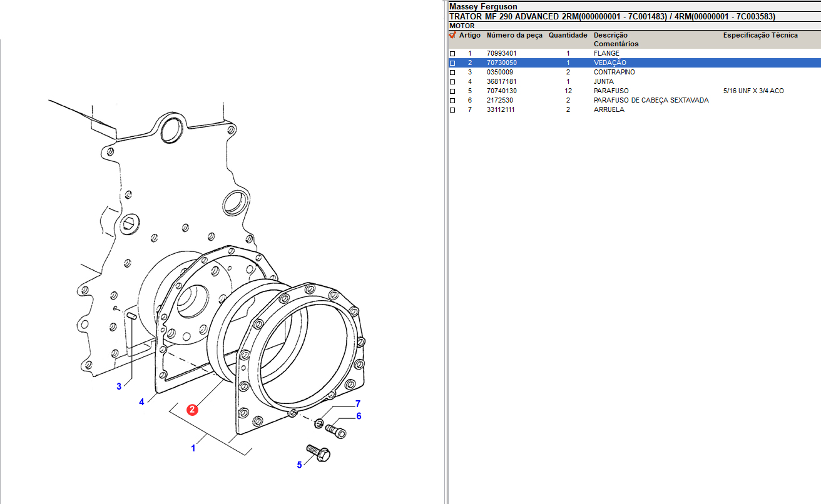821x504 pixels.
Task: Click callout 5 beside the bolt drawing
Action: (299, 465)
